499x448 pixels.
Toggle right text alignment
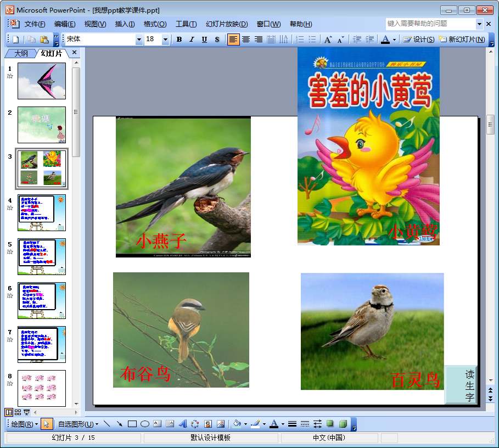259,40
